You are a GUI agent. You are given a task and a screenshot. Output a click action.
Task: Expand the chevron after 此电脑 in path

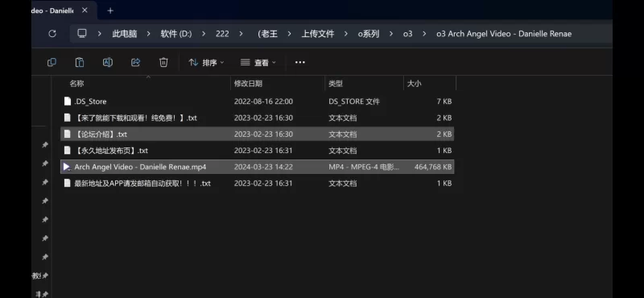148,34
